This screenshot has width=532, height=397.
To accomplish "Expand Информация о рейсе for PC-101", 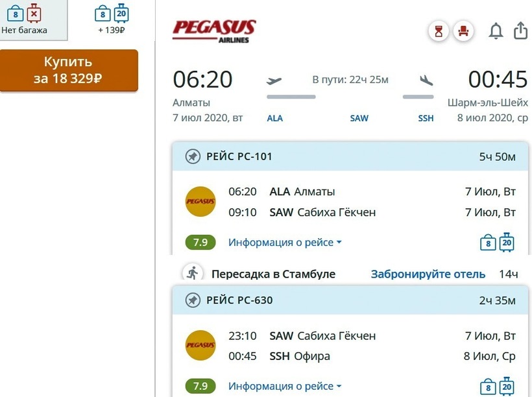I will coord(284,243).
